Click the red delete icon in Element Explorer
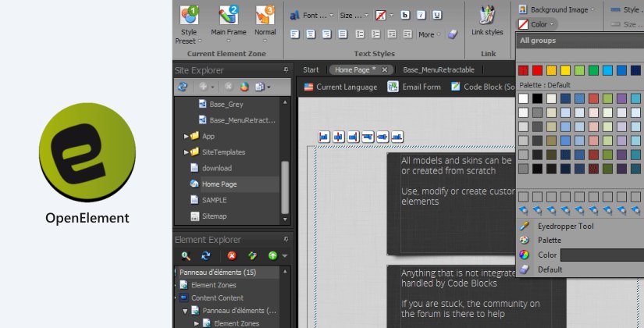 (x=232, y=255)
